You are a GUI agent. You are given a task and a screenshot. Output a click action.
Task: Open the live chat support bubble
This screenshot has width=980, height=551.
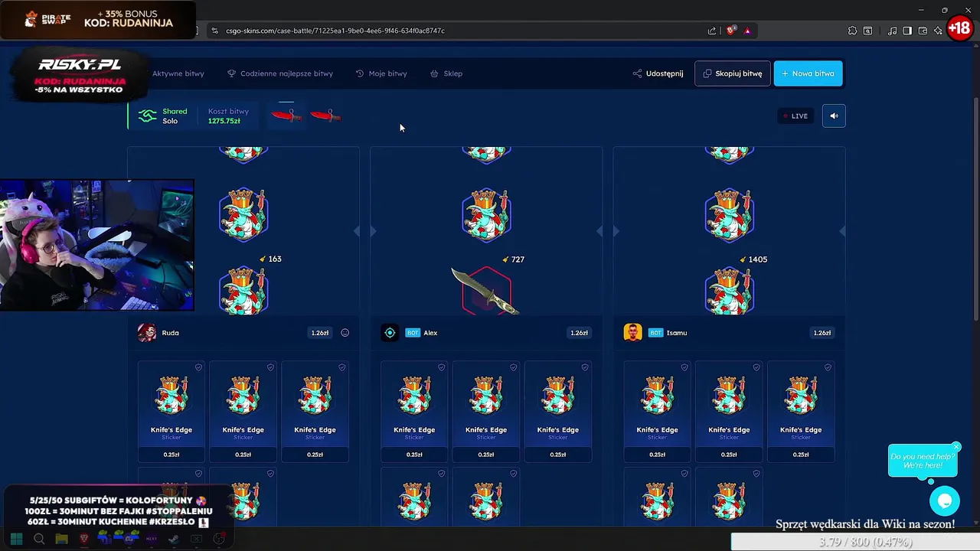coord(945,501)
